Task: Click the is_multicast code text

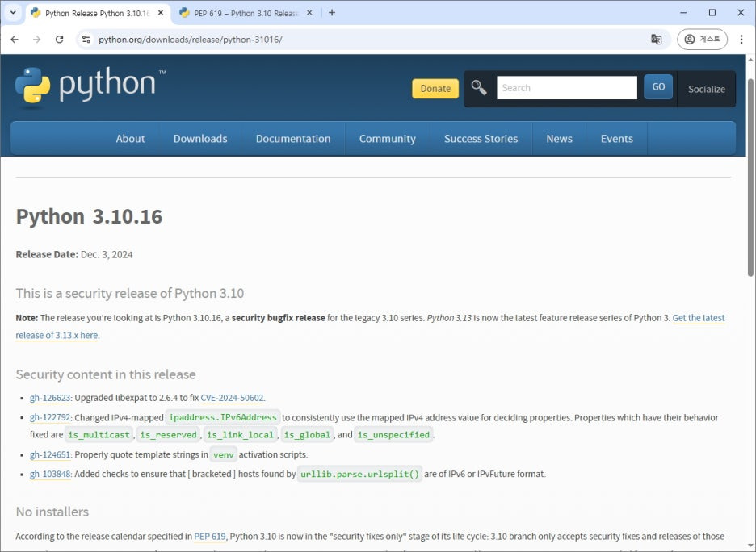Action: 99,435
